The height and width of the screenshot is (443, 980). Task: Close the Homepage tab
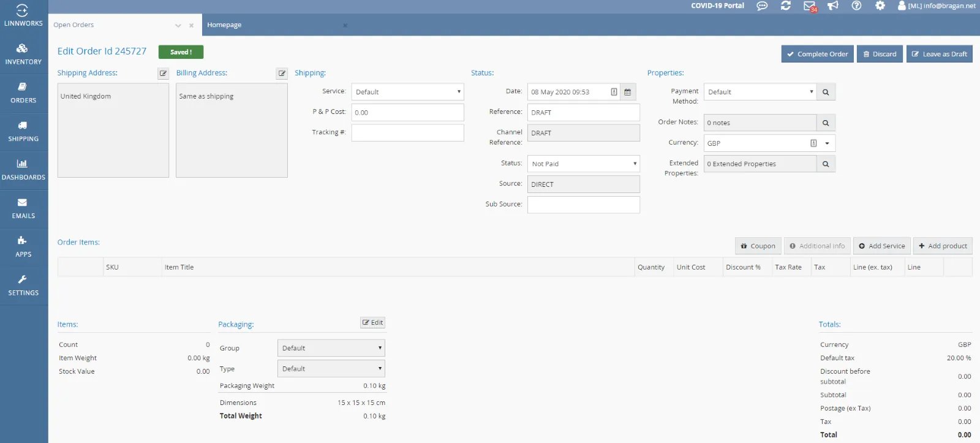345,25
